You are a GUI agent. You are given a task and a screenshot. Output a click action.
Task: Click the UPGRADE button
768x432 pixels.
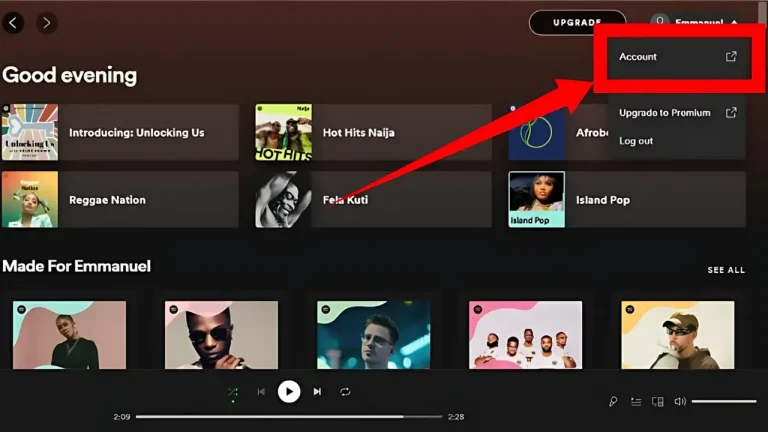[577, 23]
